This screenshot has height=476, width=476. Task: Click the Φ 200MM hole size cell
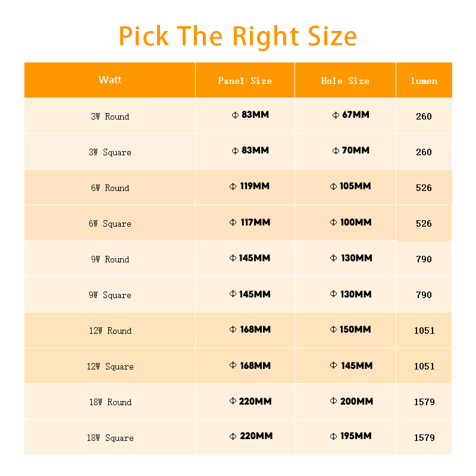coord(352,401)
